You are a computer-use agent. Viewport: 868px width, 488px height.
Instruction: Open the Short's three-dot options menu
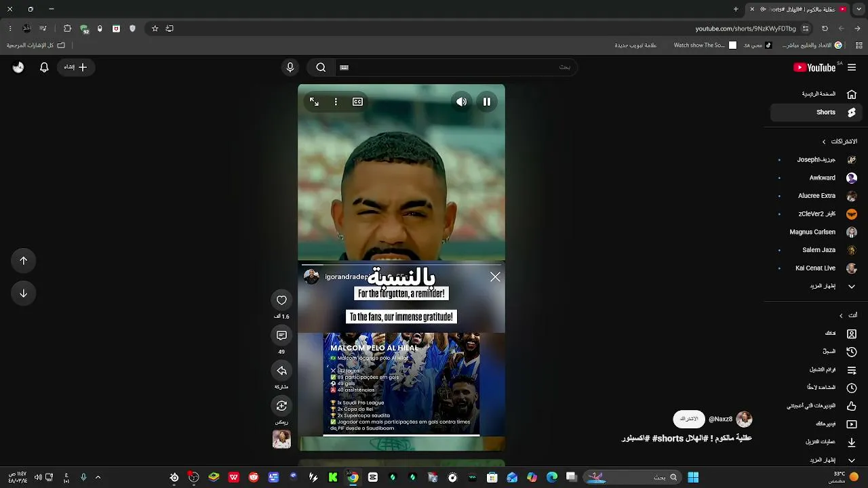(336, 102)
